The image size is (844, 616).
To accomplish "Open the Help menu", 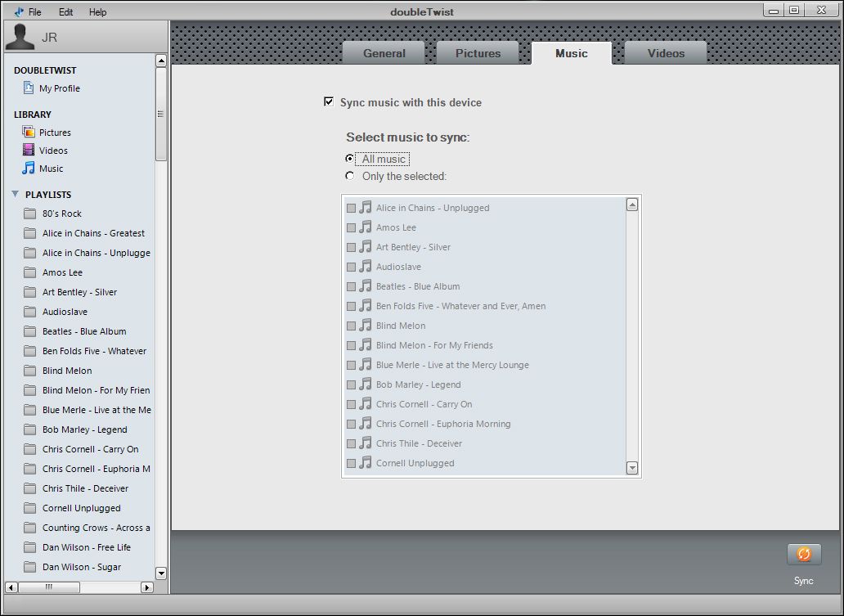I will coord(97,11).
